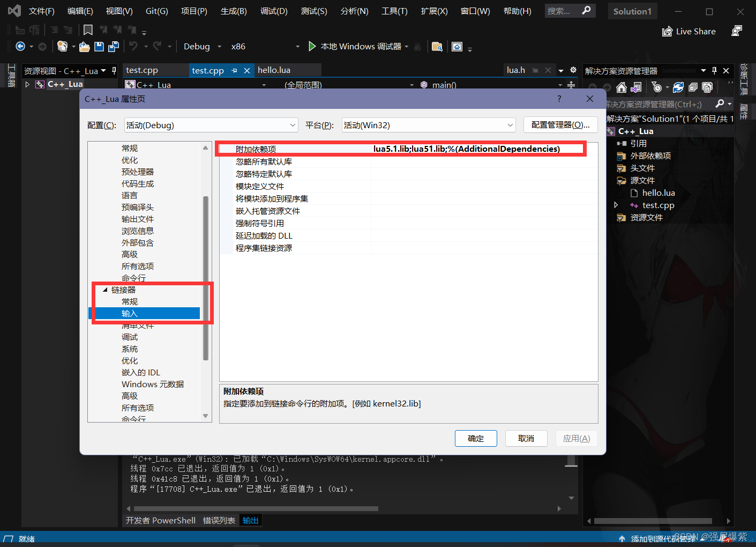756x547 pixels.
Task: Expand the test.cpp node in Solution Explorer
Action: [x=616, y=205]
